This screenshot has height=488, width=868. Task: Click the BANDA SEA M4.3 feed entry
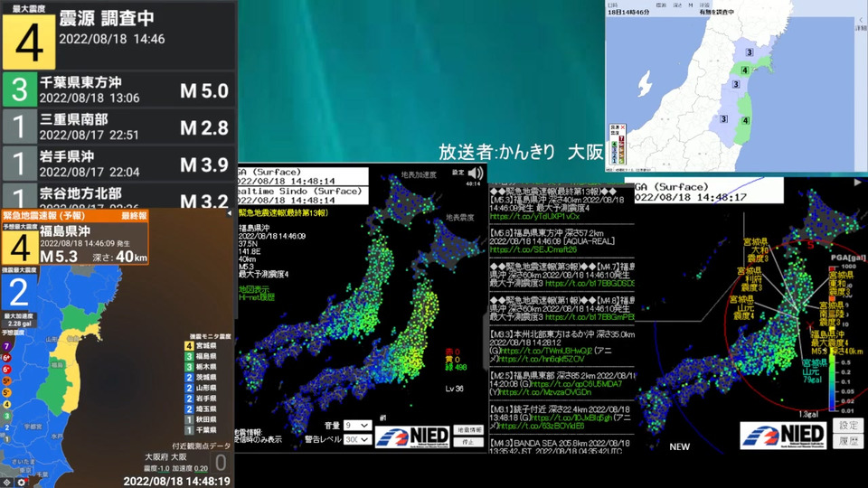pos(560,447)
